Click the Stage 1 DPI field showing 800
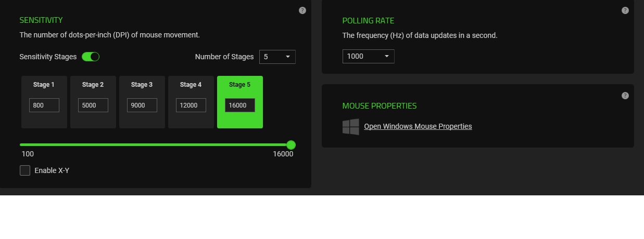The width and height of the screenshot is (644, 239). pyautogui.click(x=44, y=105)
